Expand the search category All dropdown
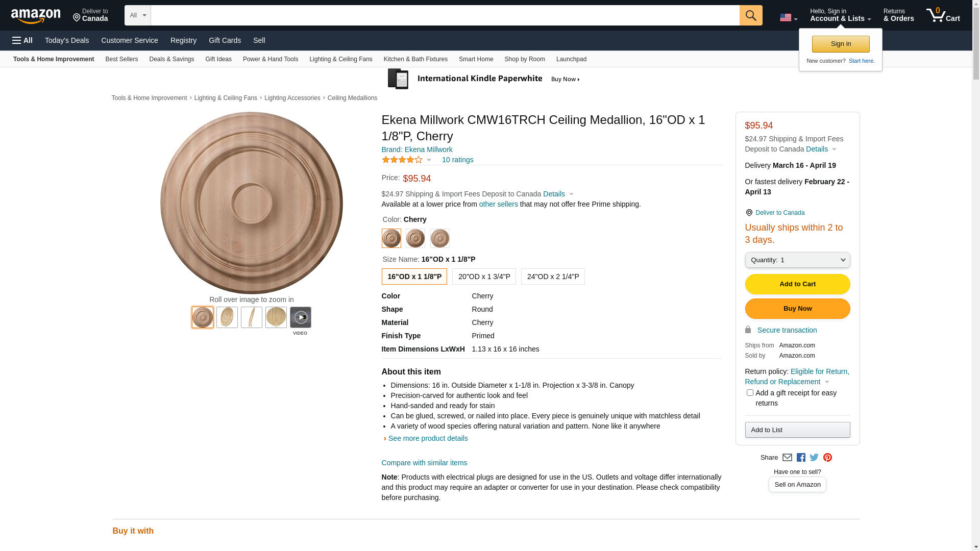Viewport: 980px width, 551px height. click(137, 15)
